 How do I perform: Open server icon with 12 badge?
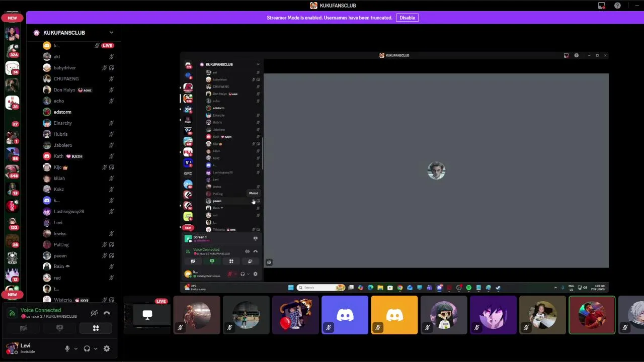click(x=12, y=275)
